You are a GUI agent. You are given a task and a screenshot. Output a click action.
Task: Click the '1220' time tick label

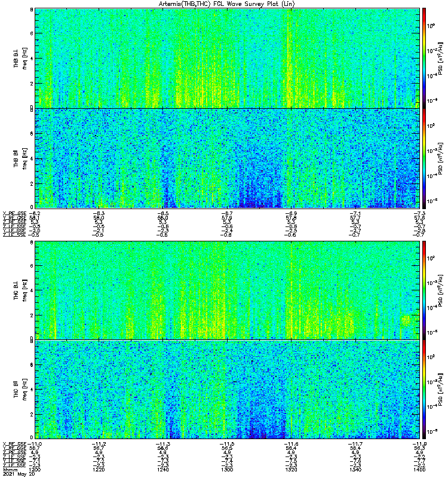99,470
